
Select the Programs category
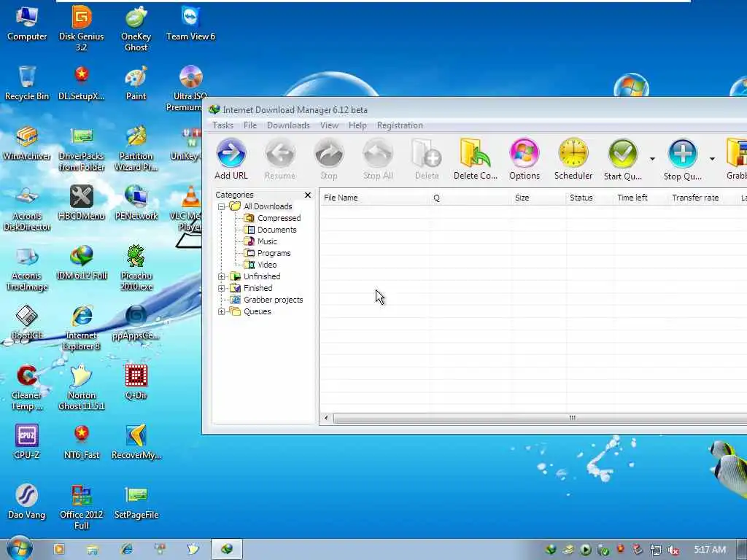pyautogui.click(x=267, y=253)
